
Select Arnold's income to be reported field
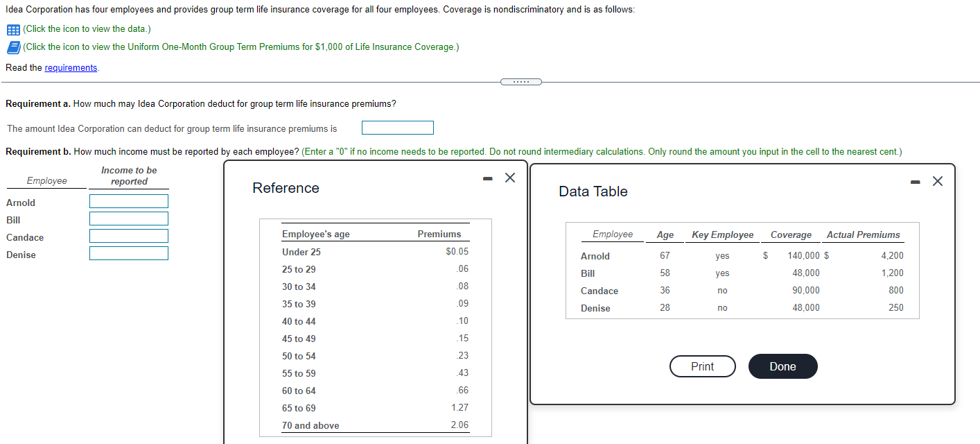tap(129, 200)
